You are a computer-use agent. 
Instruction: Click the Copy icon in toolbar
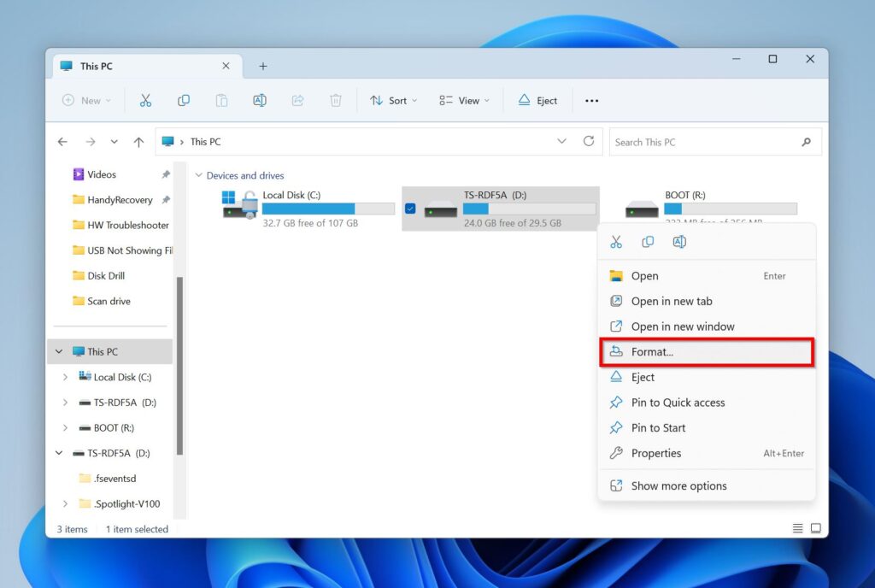coord(184,101)
